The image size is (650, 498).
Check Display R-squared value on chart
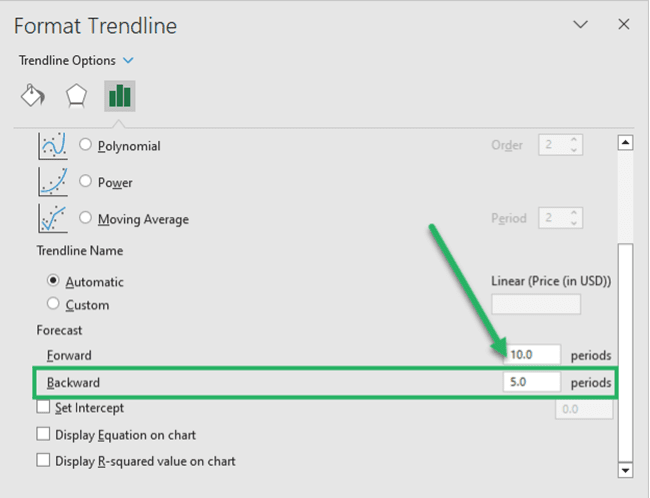click(43, 460)
